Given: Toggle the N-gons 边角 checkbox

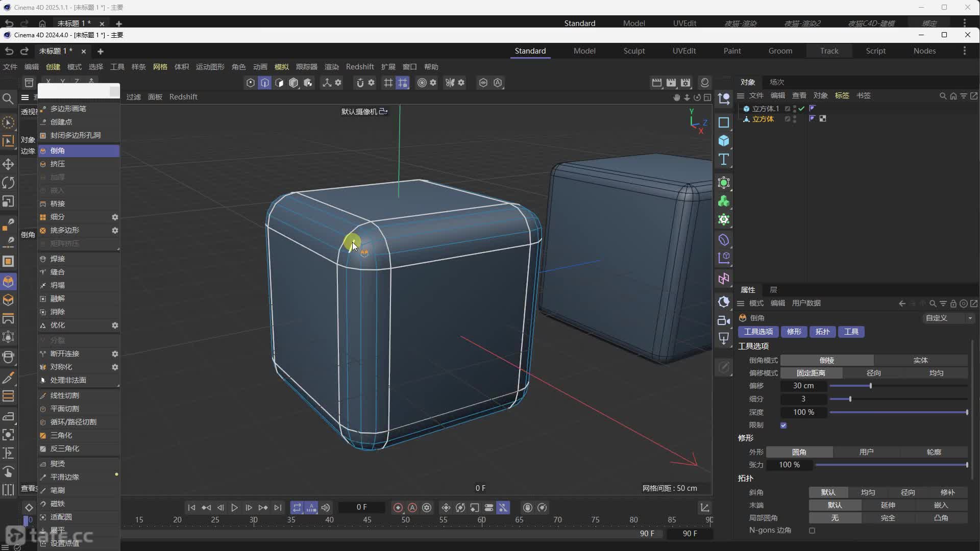Looking at the screenshot, I should coord(812,531).
